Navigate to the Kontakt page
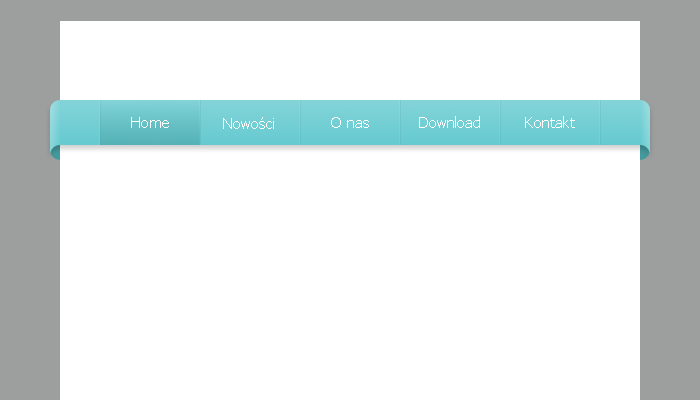Viewport: 700px width, 400px height. pos(549,123)
